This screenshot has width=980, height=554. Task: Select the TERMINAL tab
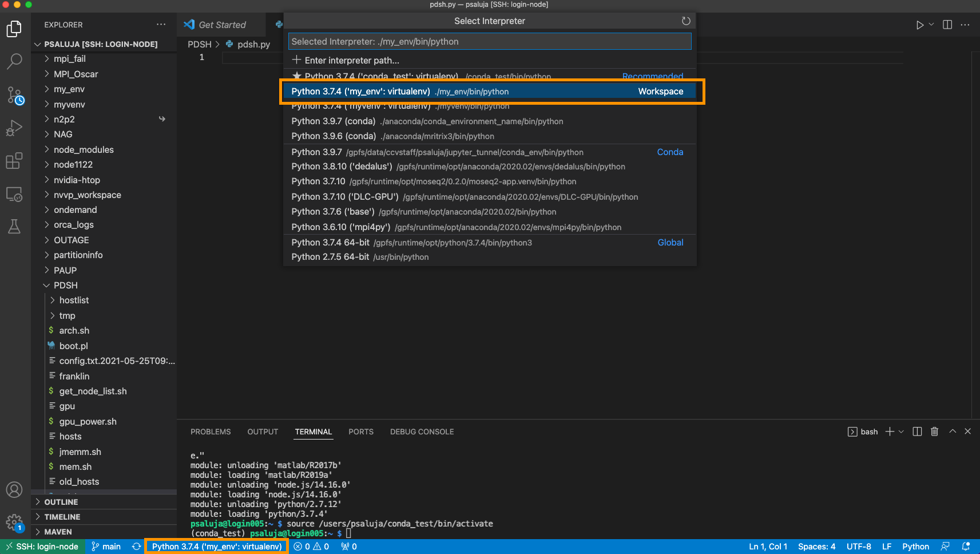tap(313, 432)
